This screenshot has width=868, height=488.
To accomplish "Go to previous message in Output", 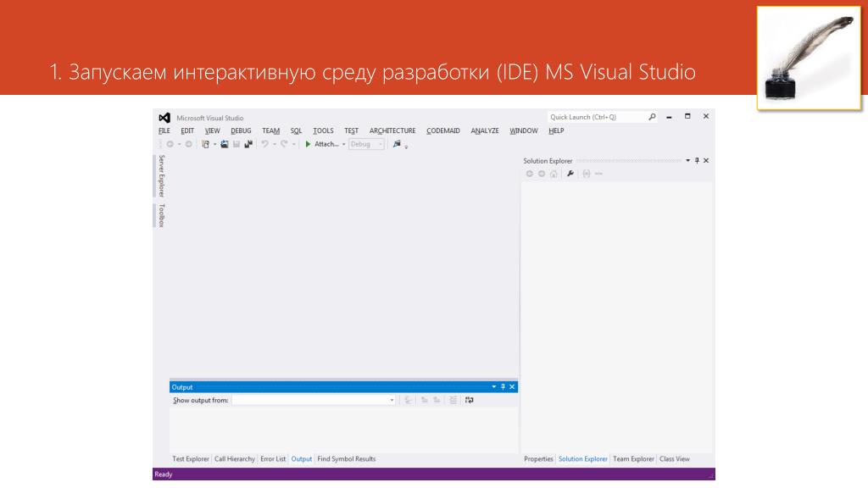I will point(425,400).
